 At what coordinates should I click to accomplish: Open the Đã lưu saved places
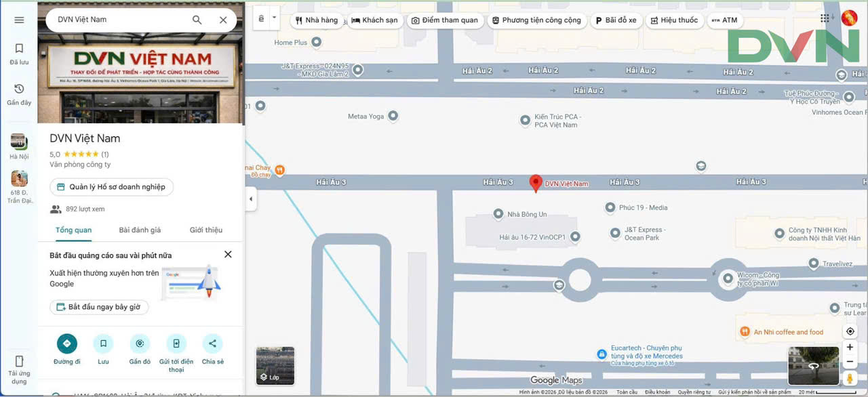pyautogui.click(x=19, y=54)
